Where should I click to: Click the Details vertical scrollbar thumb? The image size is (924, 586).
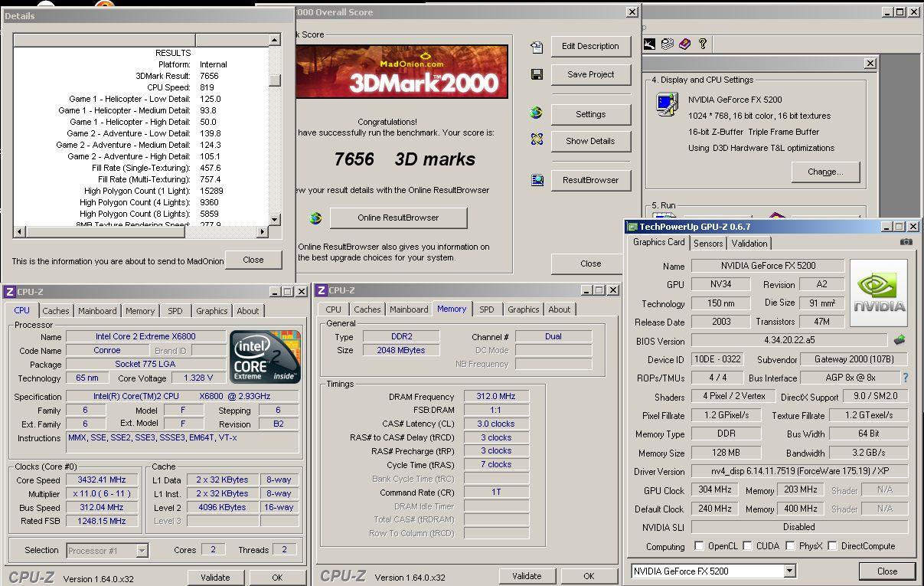tap(275, 80)
